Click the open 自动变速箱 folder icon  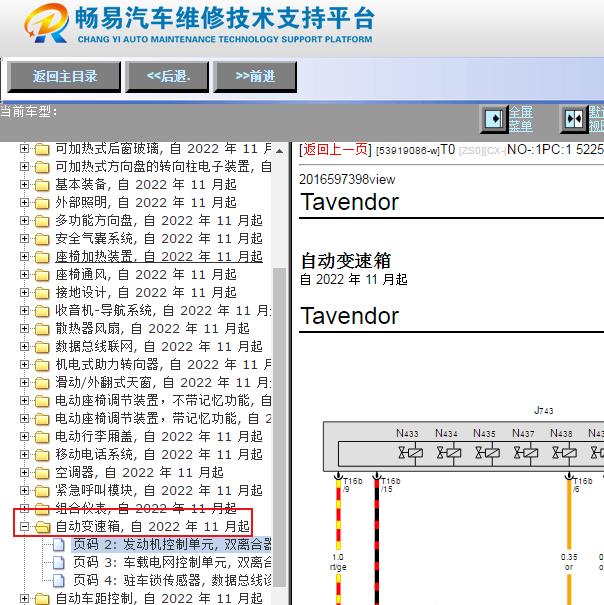click(42, 527)
